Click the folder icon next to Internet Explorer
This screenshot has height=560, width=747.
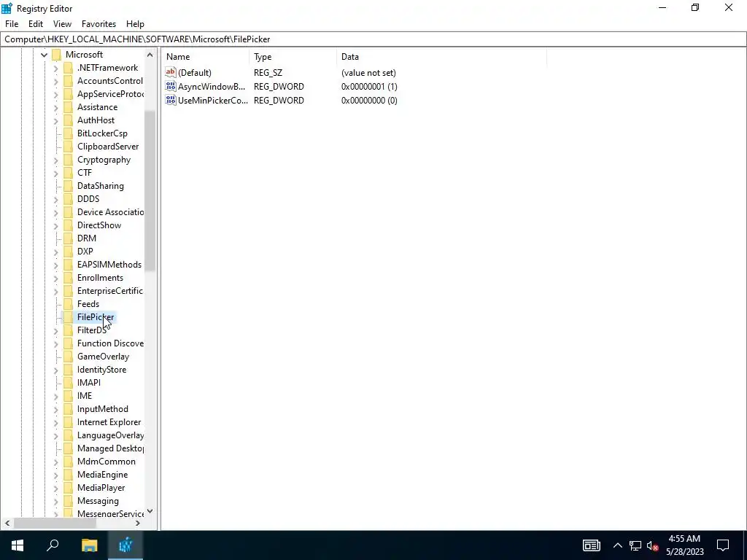point(68,422)
